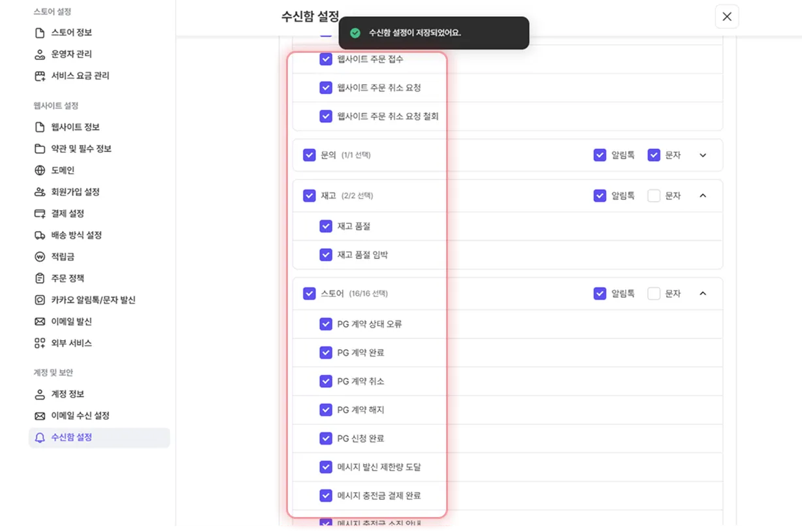Open 계정 정보 menu label
Viewport: 802px width, 532px height.
point(68,394)
